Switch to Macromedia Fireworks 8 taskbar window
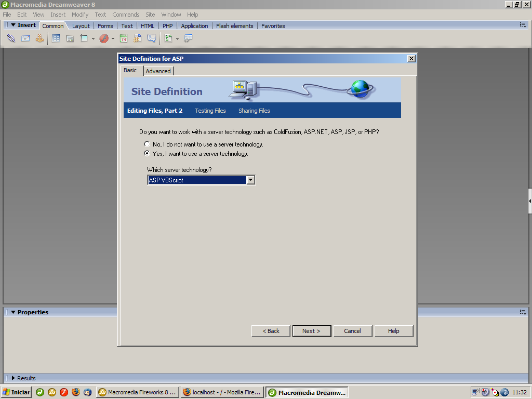The height and width of the screenshot is (399, 532). 137,392
